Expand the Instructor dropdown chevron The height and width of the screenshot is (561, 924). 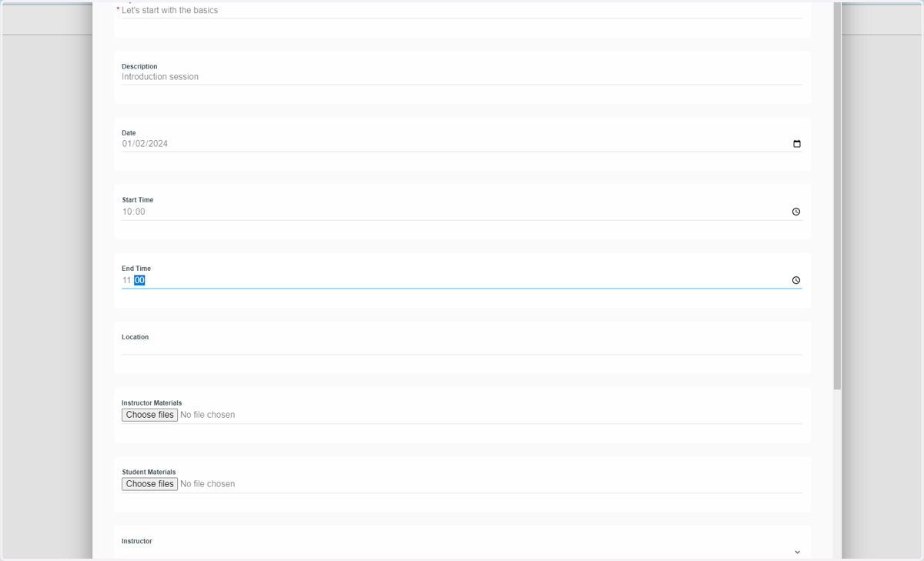point(797,552)
